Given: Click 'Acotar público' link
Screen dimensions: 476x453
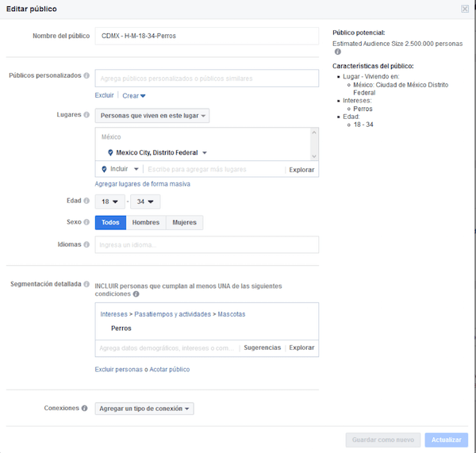Looking at the screenshot, I should (170, 370).
